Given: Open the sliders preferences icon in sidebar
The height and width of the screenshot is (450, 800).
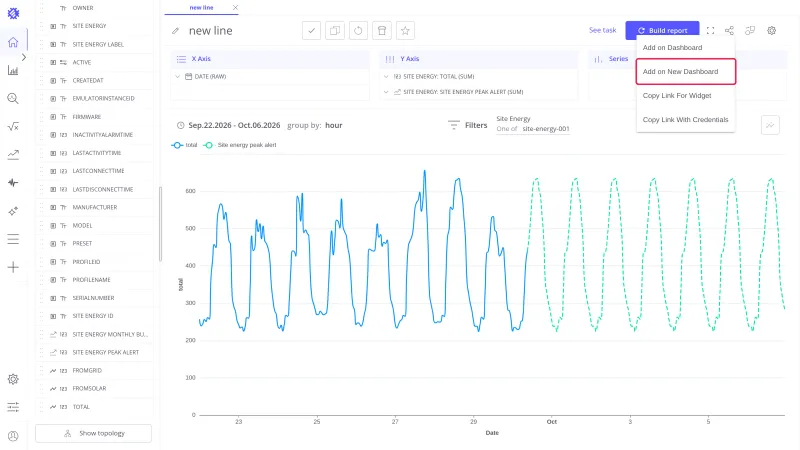Looking at the screenshot, I should (x=13, y=407).
